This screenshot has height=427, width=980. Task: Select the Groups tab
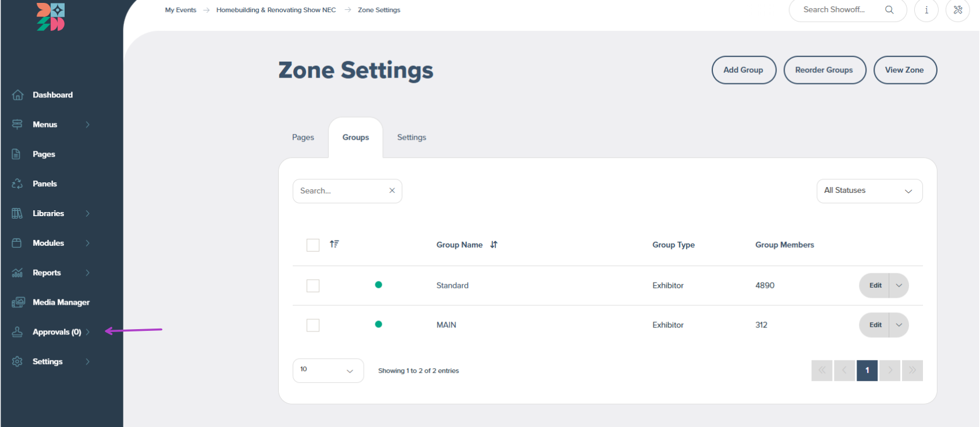[x=356, y=137]
